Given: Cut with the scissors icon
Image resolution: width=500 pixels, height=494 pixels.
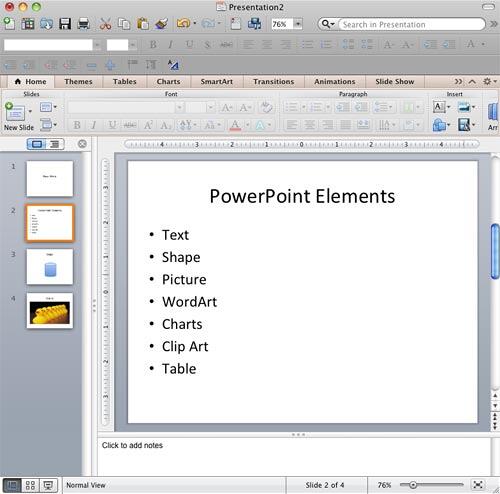Looking at the screenshot, I should pyautogui.click(x=105, y=24).
